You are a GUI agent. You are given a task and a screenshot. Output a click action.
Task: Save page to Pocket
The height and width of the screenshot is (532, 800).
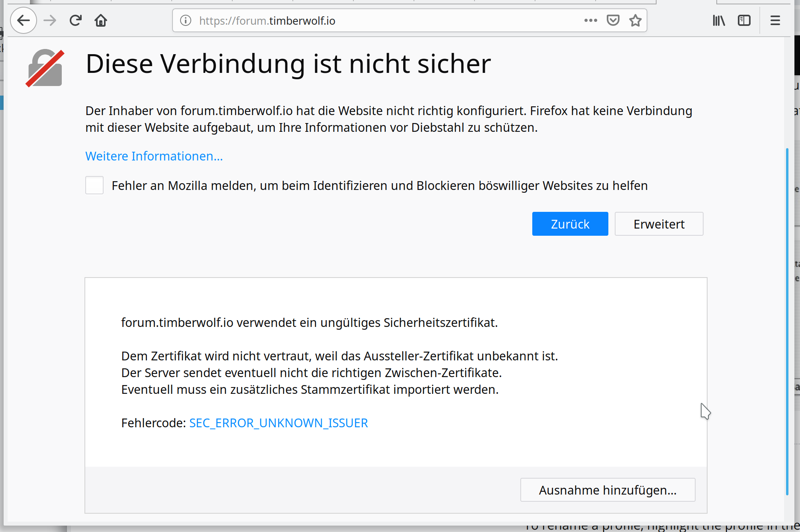click(x=613, y=20)
